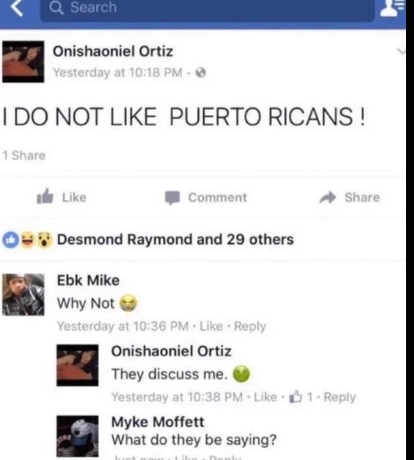
Task: View reactions thumbs-up emoji icon
Action: click(10, 240)
